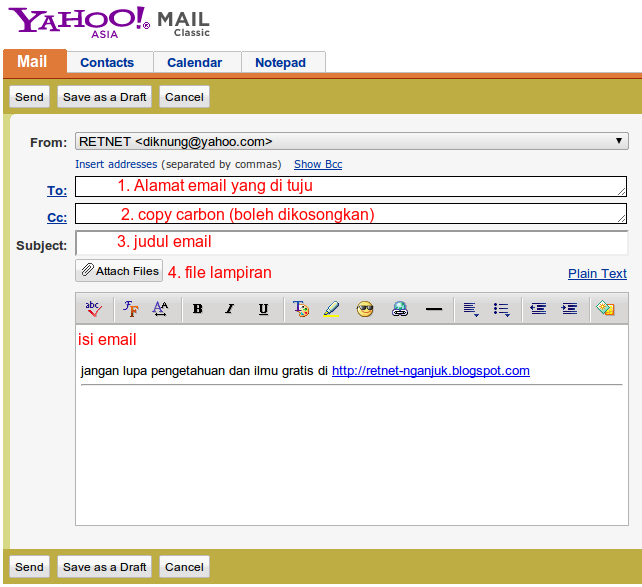Increase the paragraph indent
Image resolution: width=642 pixels, height=587 pixels.
click(x=569, y=308)
